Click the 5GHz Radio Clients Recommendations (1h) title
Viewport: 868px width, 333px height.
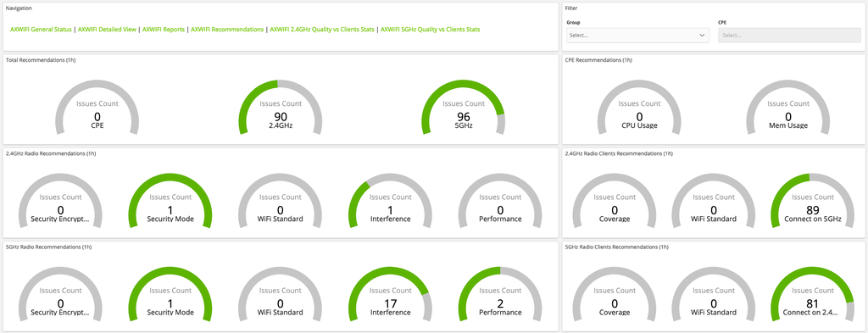click(616, 247)
